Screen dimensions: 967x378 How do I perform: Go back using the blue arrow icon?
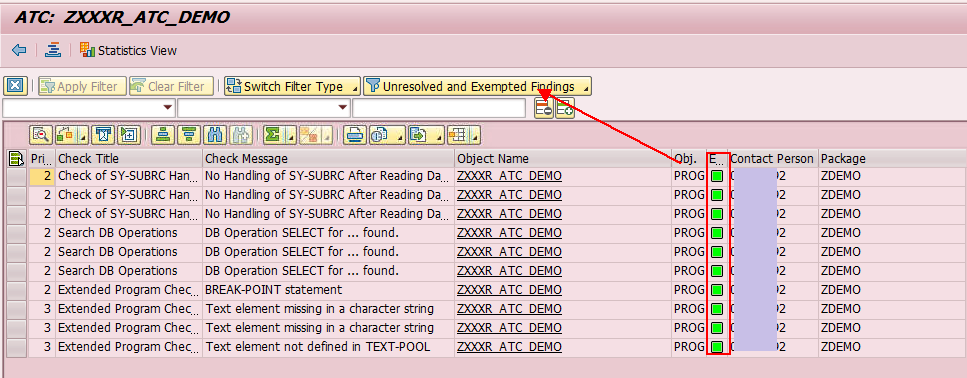coord(19,50)
